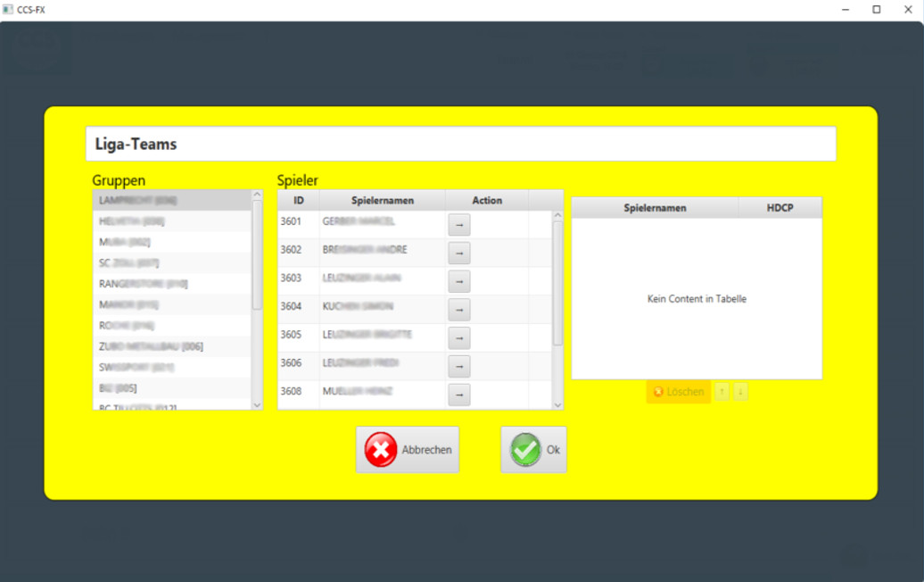Click the move-down arrow beside Löschen

pyautogui.click(x=740, y=392)
